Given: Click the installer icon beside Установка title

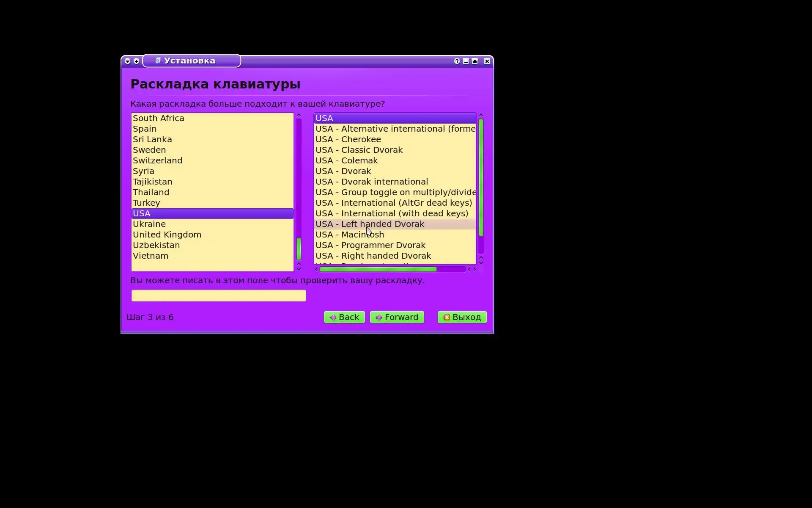Looking at the screenshot, I should tap(158, 61).
